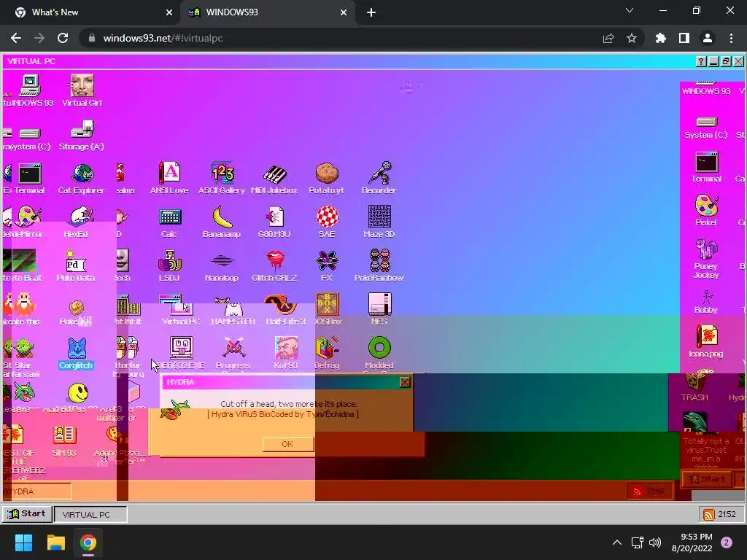Image resolution: width=747 pixels, height=560 pixels.
Task: Click the help question mark on VIRTUAL PC window
Action: point(701,61)
